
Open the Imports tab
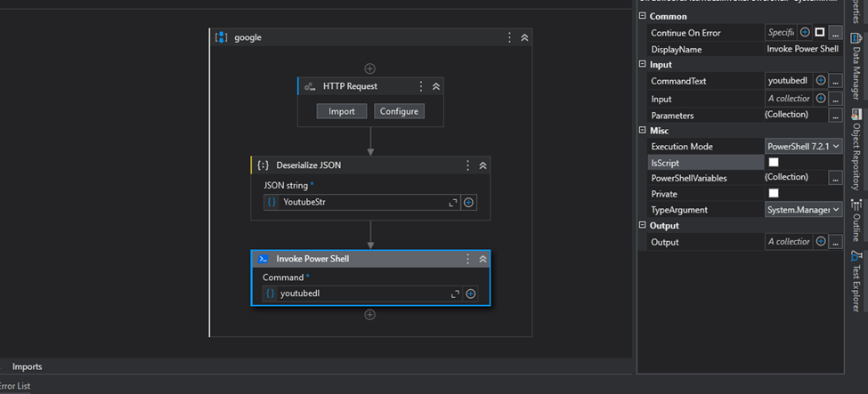click(27, 366)
